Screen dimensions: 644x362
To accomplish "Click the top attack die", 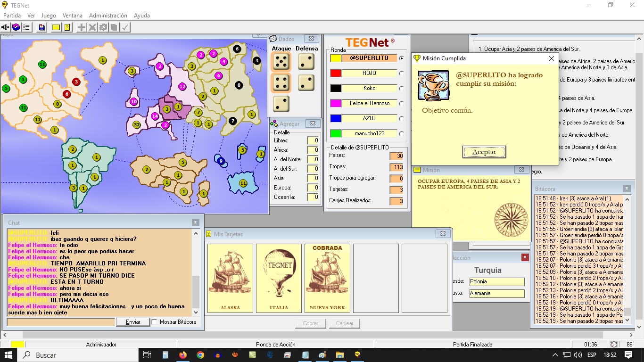I will coord(281,61).
